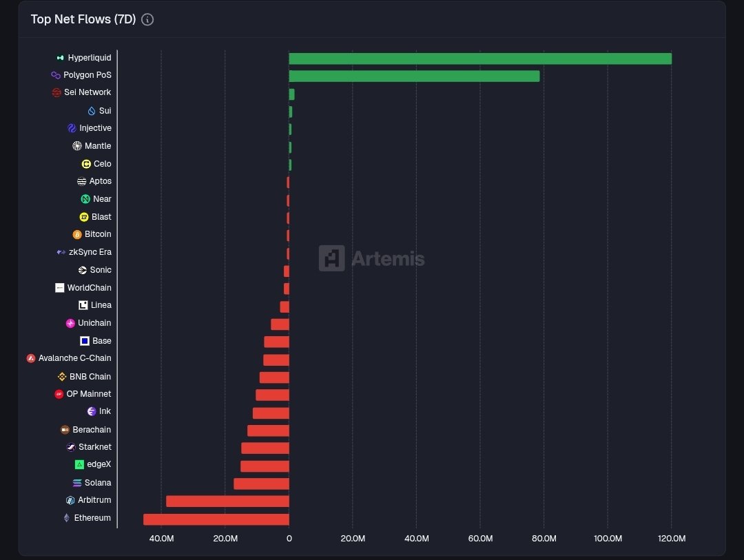Screen dimensions: 744x560
Task: Click the Sei Network logo icon
Action: (x=56, y=92)
